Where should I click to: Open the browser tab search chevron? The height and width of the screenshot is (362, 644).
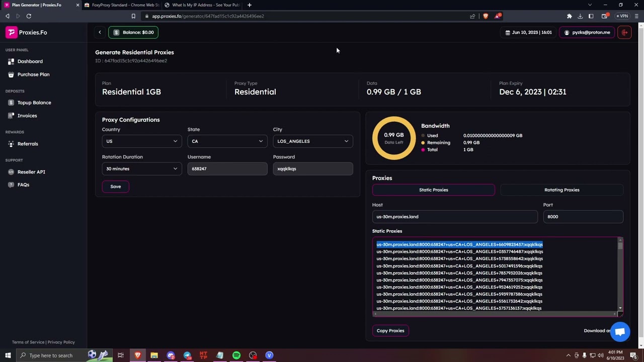(x=590, y=5)
